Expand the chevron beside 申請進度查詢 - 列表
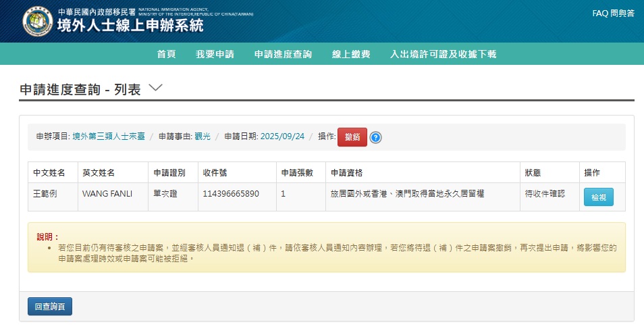This screenshot has width=644, height=327. [155, 89]
